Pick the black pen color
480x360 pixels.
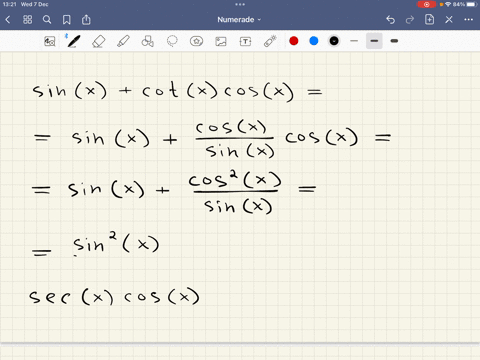(x=334, y=41)
